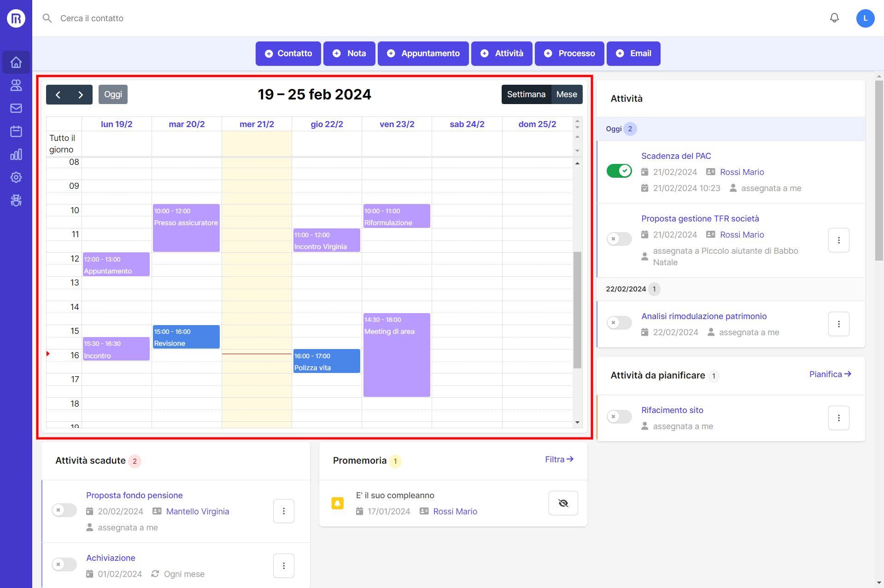
Task: Select the calendar icon in the sidebar
Action: (x=16, y=131)
